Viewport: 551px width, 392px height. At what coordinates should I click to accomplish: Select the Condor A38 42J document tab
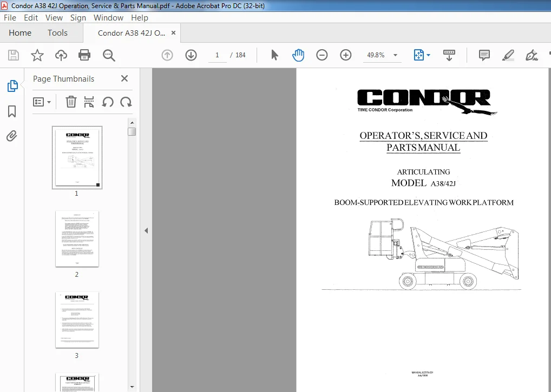[132, 33]
